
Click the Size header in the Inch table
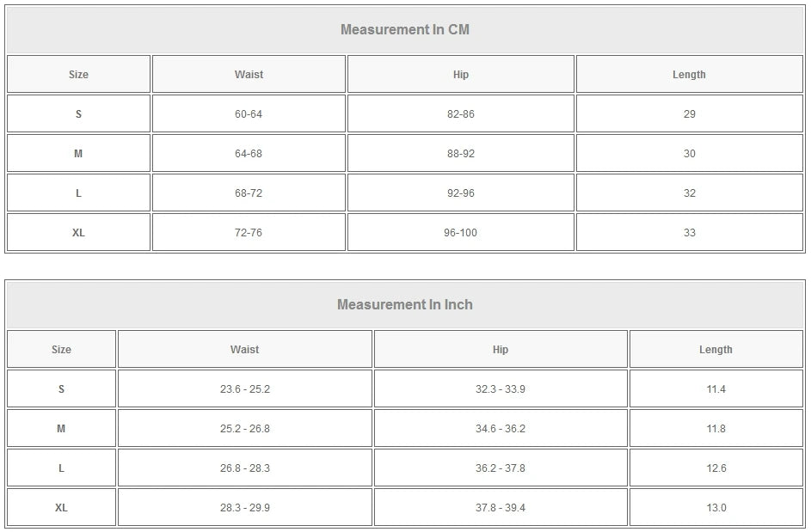(61, 350)
